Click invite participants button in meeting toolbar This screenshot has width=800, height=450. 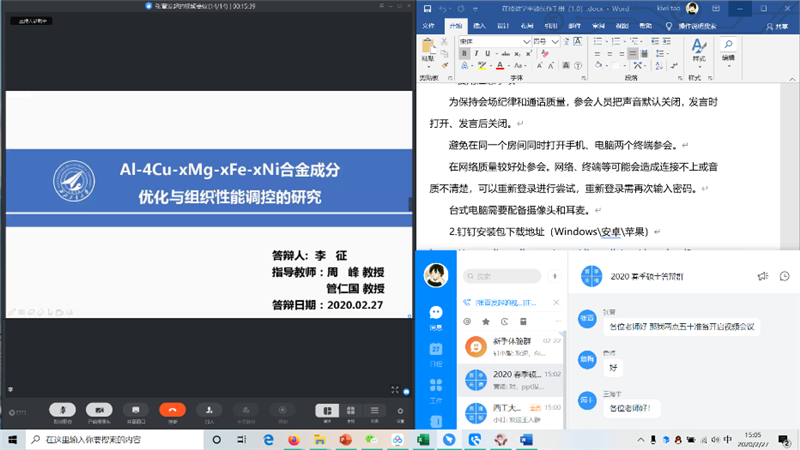tap(209, 410)
